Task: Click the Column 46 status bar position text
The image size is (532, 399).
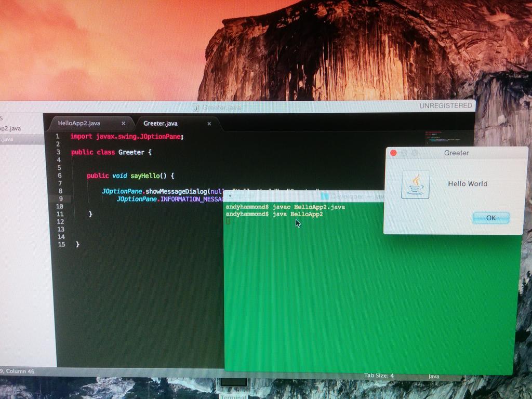Action: coord(20,371)
